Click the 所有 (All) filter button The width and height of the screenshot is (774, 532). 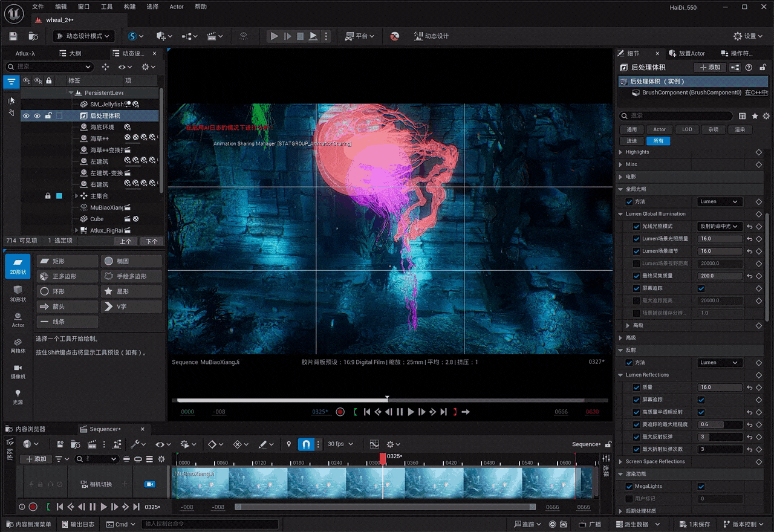point(659,141)
